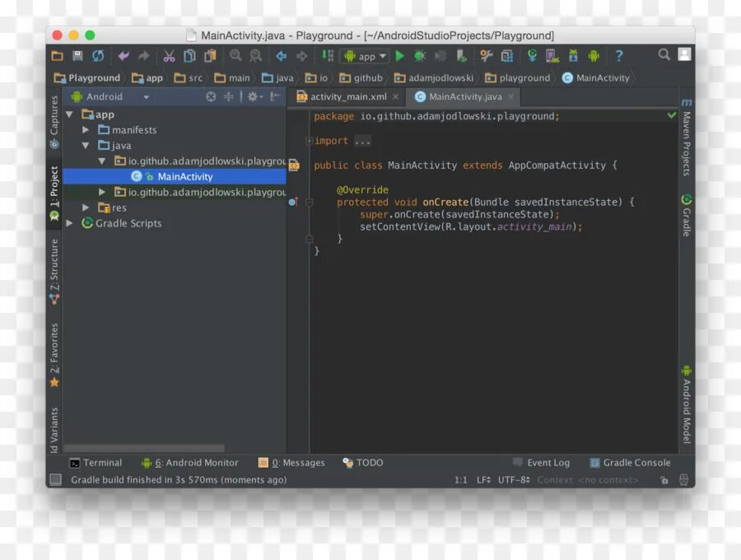This screenshot has height=560, width=741.
Task: Click the Replace icon in toolbar
Action: (256, 56)
